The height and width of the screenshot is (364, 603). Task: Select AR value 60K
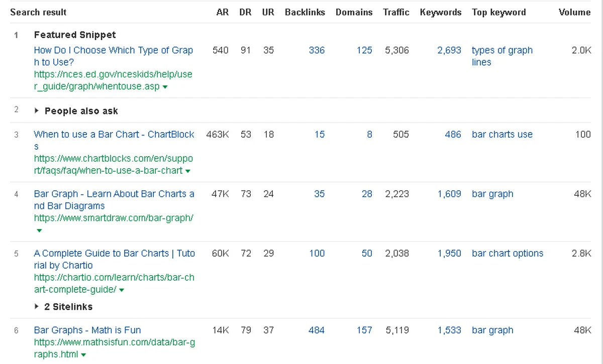tap(220, 253)
